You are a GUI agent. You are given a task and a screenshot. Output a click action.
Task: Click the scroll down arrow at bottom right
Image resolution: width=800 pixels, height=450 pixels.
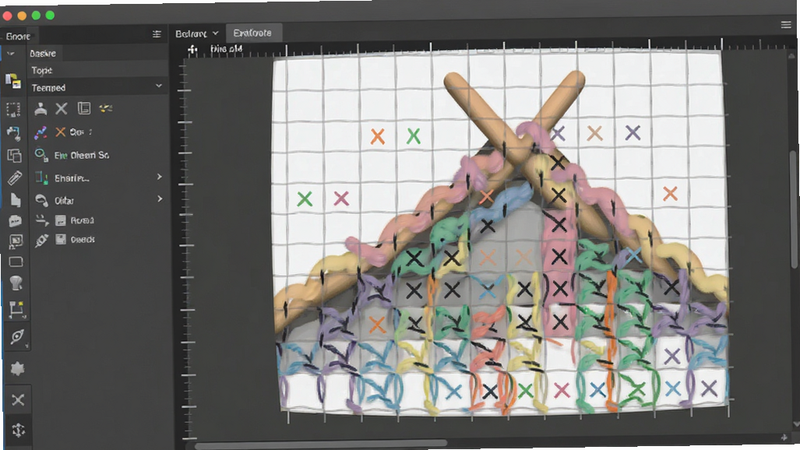click(x=795, y=424)
